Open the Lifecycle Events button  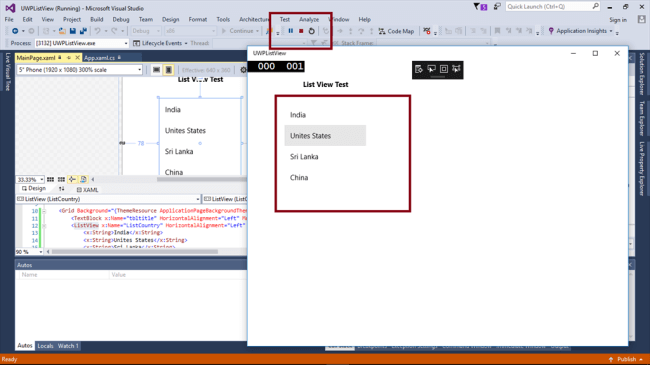[x=160, y=43]
